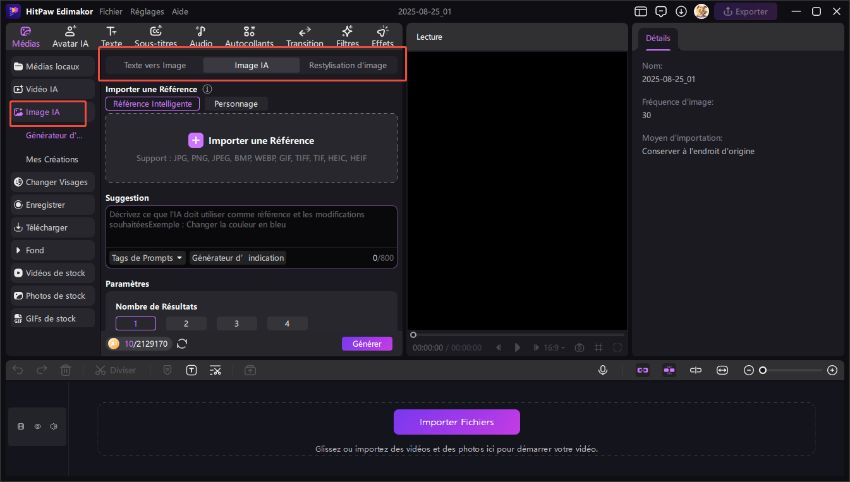This screenshot has width=850, height=482.
Task: Toggle the split preview timeline icon
Action: click(696, 370)
